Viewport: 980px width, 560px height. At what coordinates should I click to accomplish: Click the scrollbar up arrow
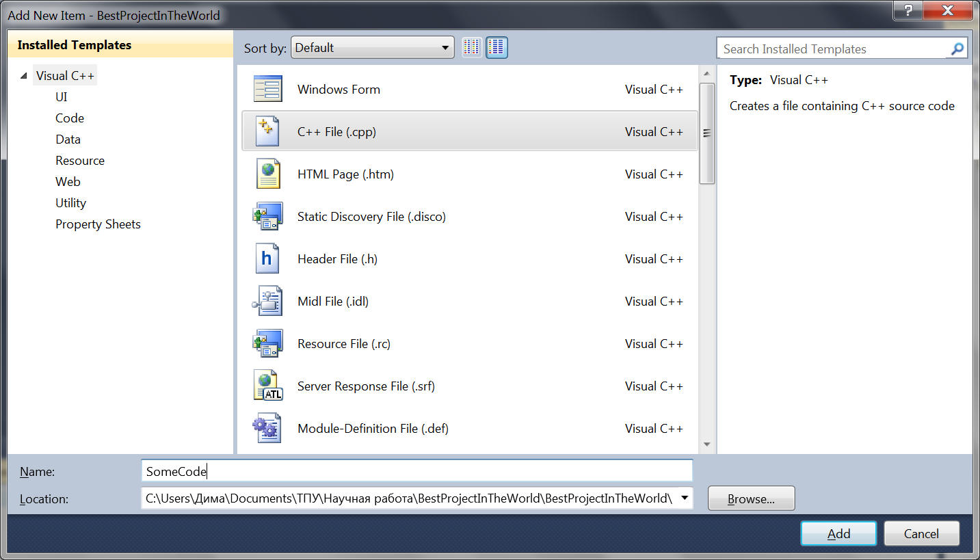[706, 73]
